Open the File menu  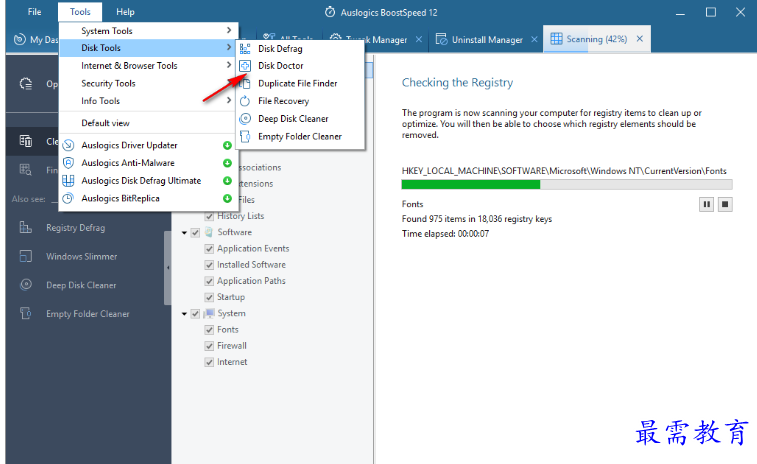[34, 12]
